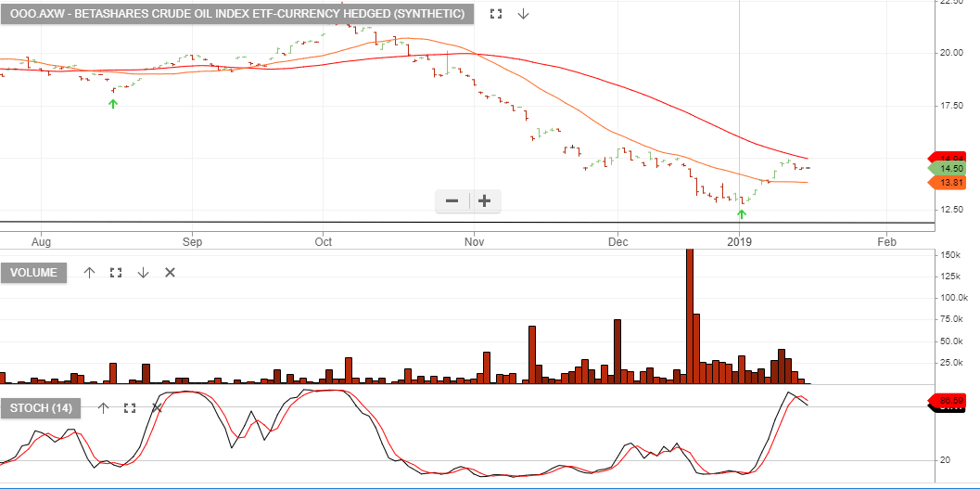Open the OOO.AXW BetaShares chart title label
This screenshot has width=980, height=489.
(x=236, y=14)
